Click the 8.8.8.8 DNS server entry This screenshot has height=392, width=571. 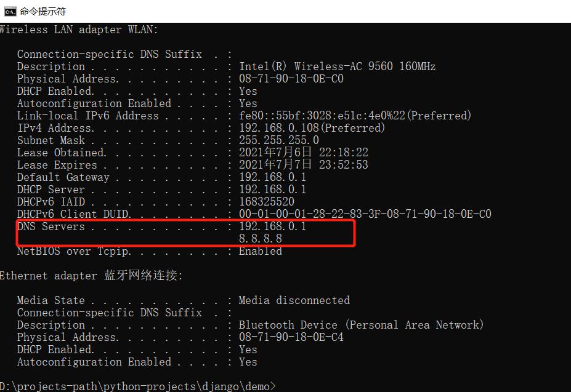(260, 239)
